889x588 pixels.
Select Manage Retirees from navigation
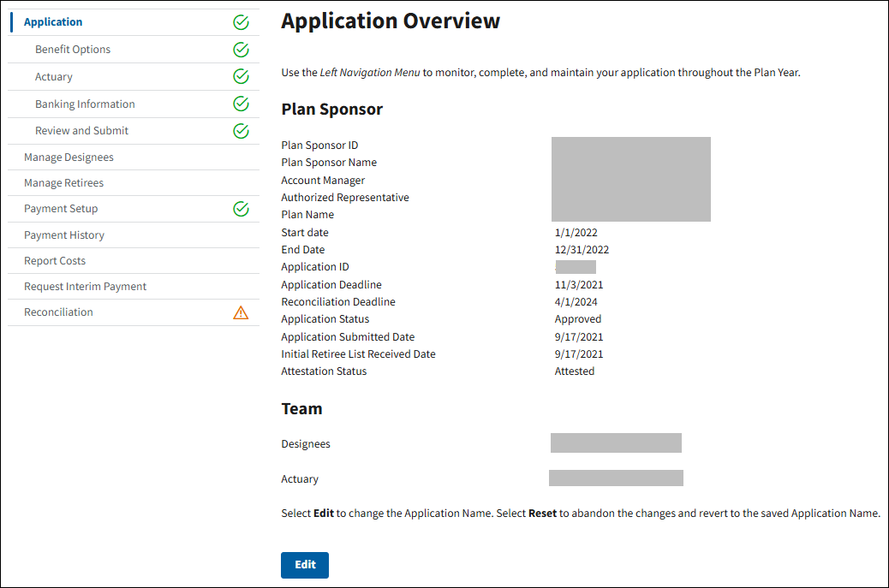[63, 183]
